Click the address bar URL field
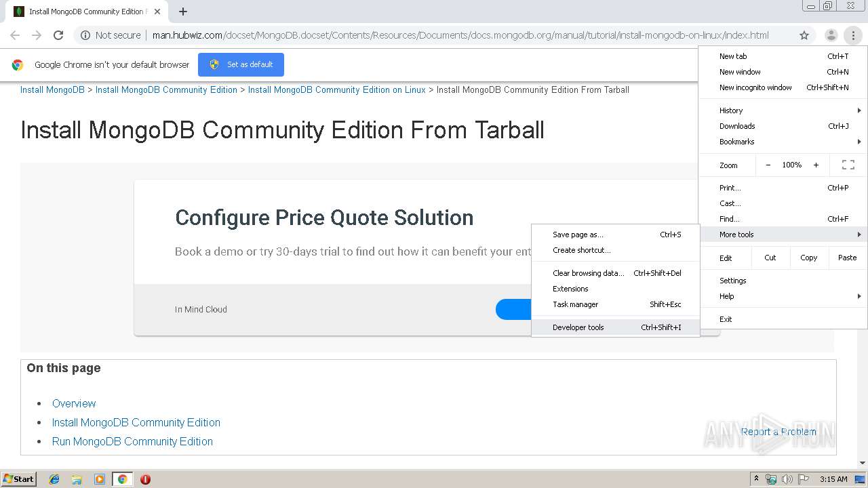868x488 pixels. click(x=460, y=35)
